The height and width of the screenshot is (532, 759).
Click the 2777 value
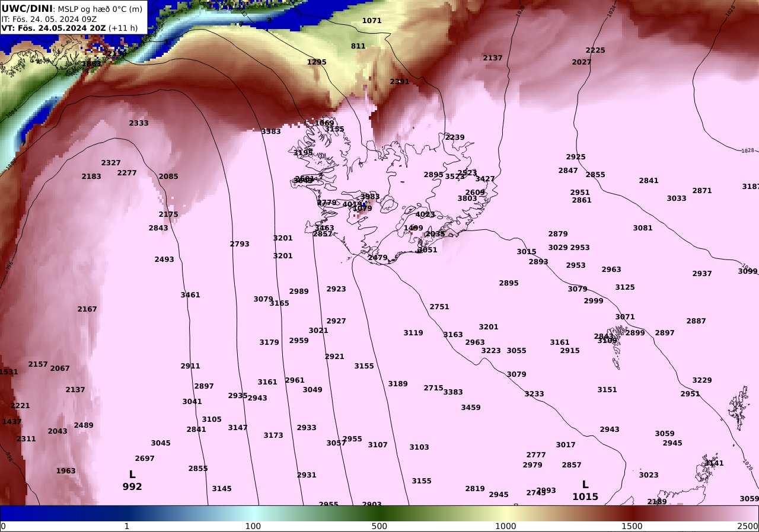[536, 455]
